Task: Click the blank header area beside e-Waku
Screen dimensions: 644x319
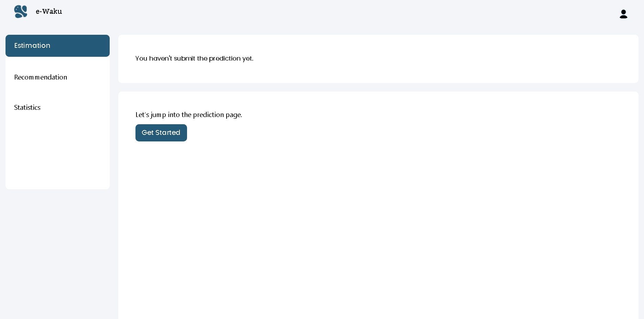Action: coord(309,14)
